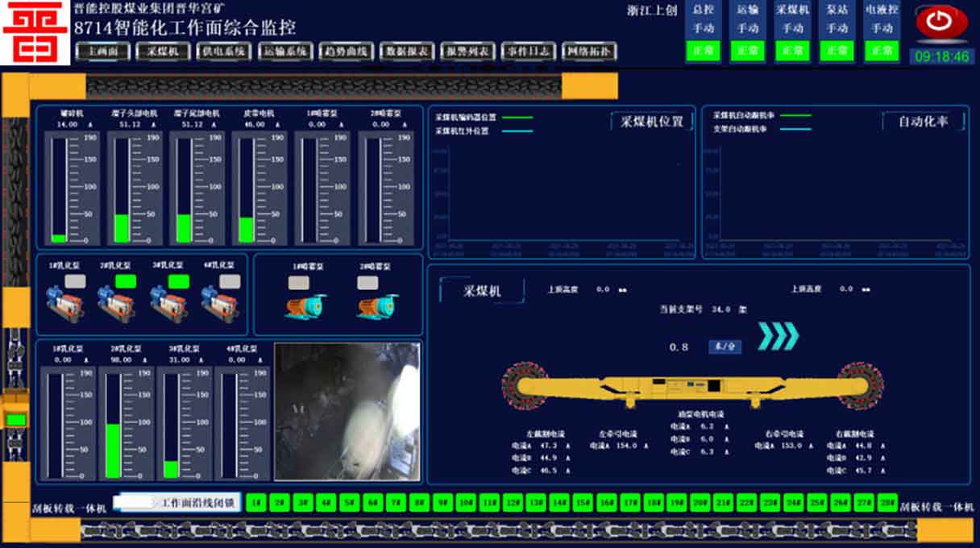
Task: Toggle the 1#喷雾泵 gray status indicator
Action: tap(299, 283)
